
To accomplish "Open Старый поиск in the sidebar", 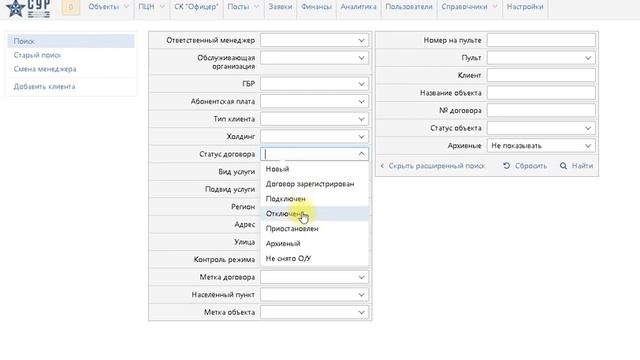I will (x=37, y=55).
